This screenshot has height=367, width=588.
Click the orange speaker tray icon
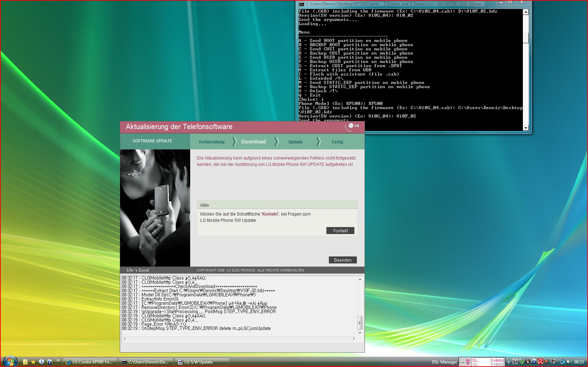(547, 362)
